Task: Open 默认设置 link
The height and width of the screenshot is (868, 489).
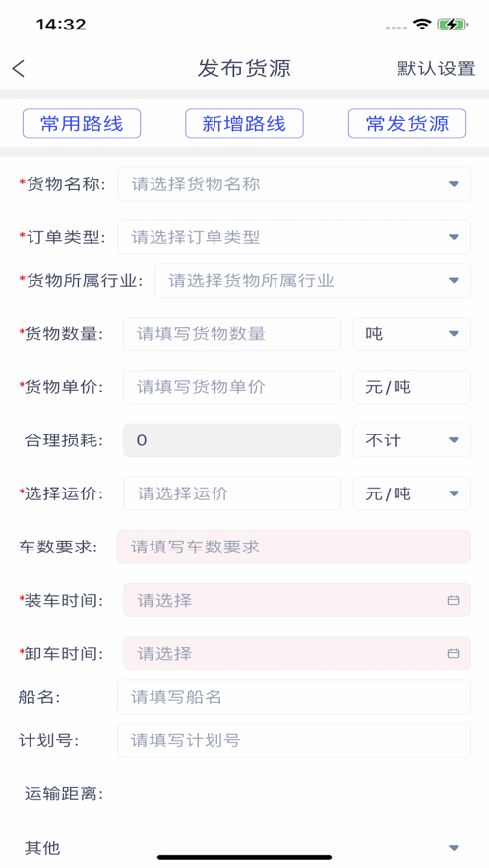Action: pos(437,69)
